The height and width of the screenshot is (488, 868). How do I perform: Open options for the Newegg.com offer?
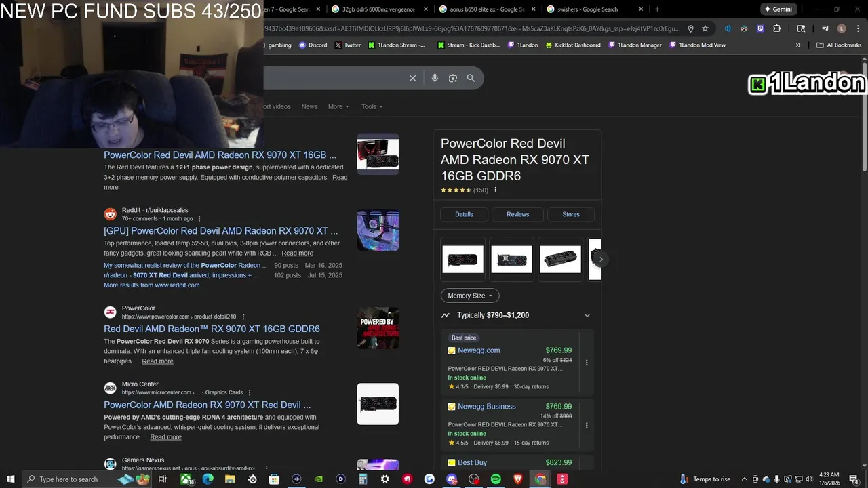click(x=587, y=363)
